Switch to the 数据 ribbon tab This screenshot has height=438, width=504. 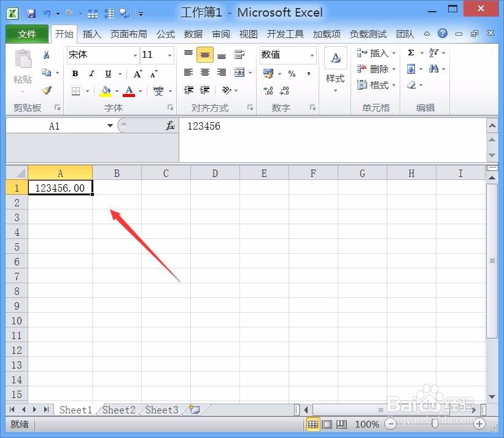pos(193,34)
